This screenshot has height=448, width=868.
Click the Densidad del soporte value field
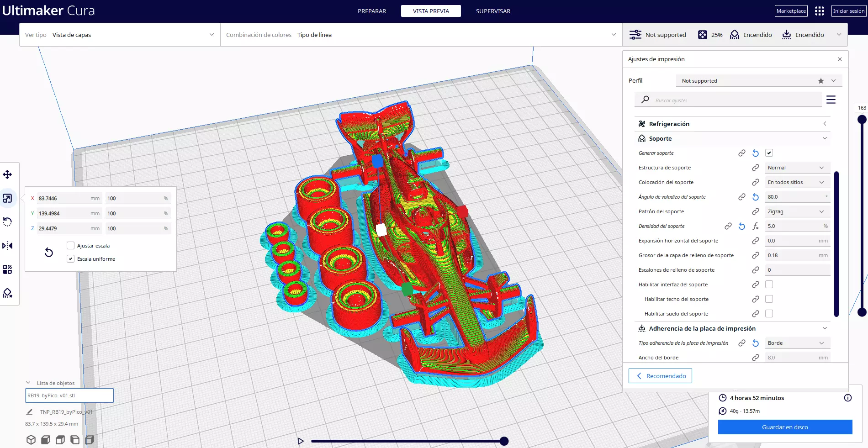coord(798,226)
